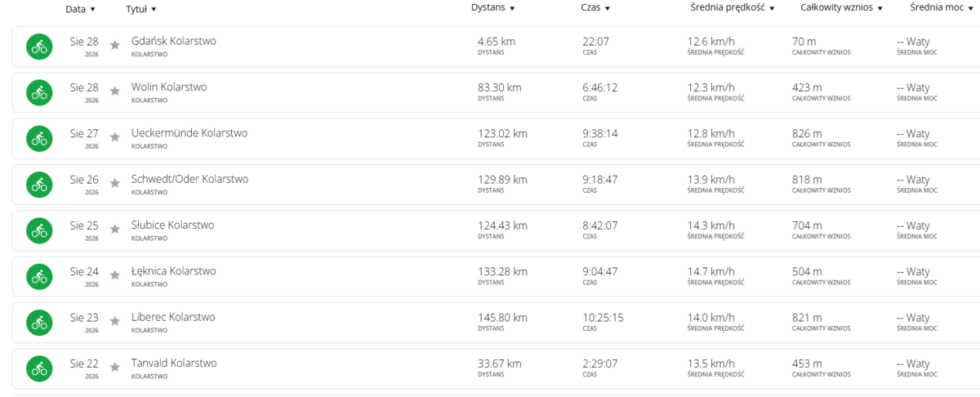Mark Gdańsk Kolarstwo as favorite with star
This screenshot has height=397, width=980.
coord(115,45)
